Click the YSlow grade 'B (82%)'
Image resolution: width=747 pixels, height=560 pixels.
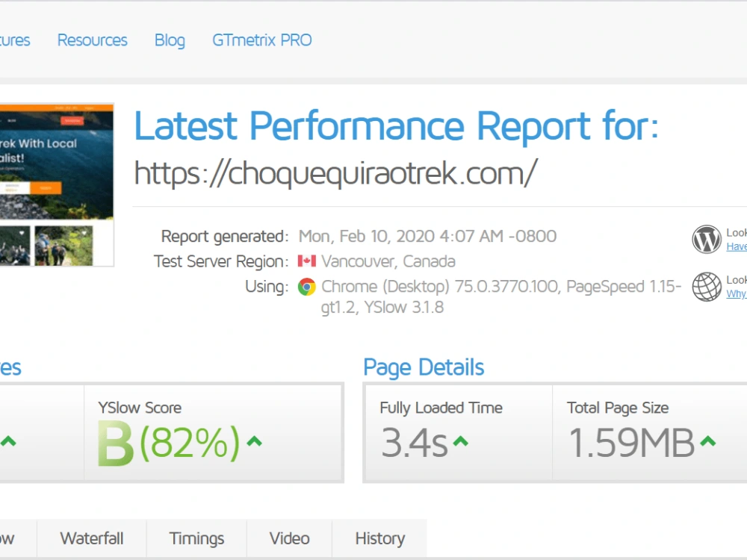coord(169,443)
